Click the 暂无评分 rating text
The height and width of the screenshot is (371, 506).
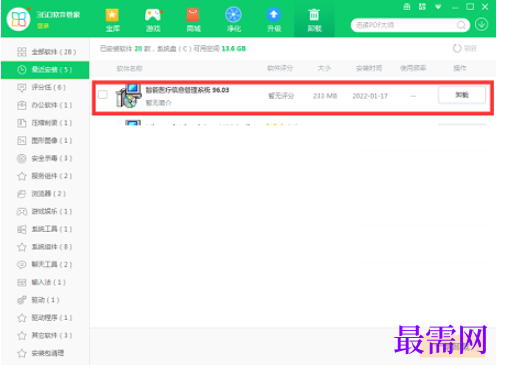tap(281, 96)
